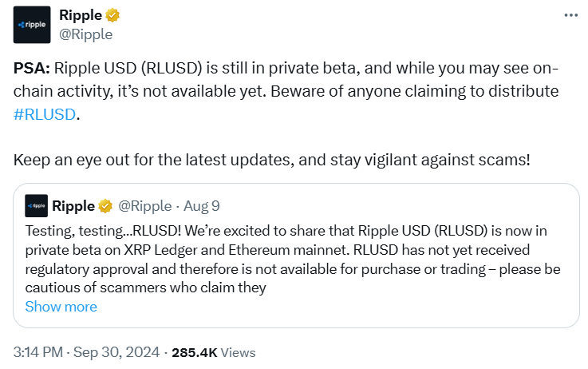Click the small Ripple avatar in quoted tweet
Image resolution: width=588 pixels, height=369 pixels.
(x=36, y=206)
